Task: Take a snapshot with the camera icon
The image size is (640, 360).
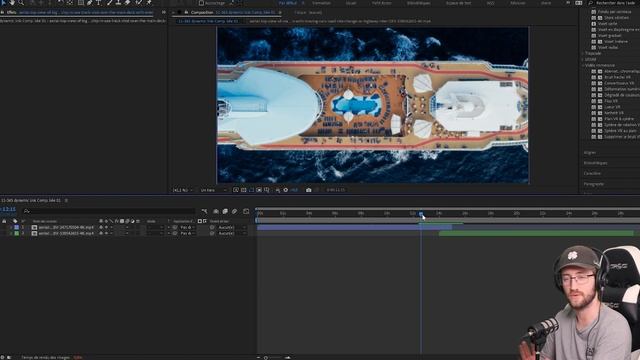Action: (x=309, y=190)
